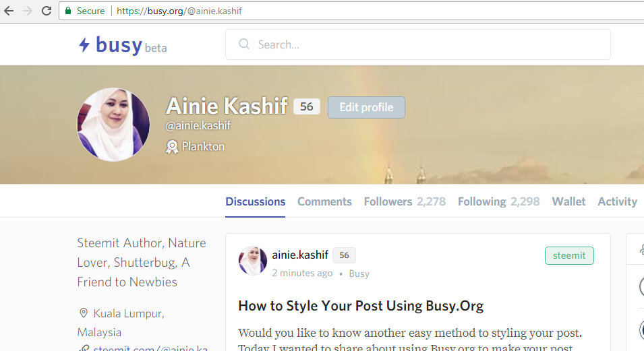The image size is (644, 351).
Task: Click the Busy app label on post
Action: coord(359,274)
